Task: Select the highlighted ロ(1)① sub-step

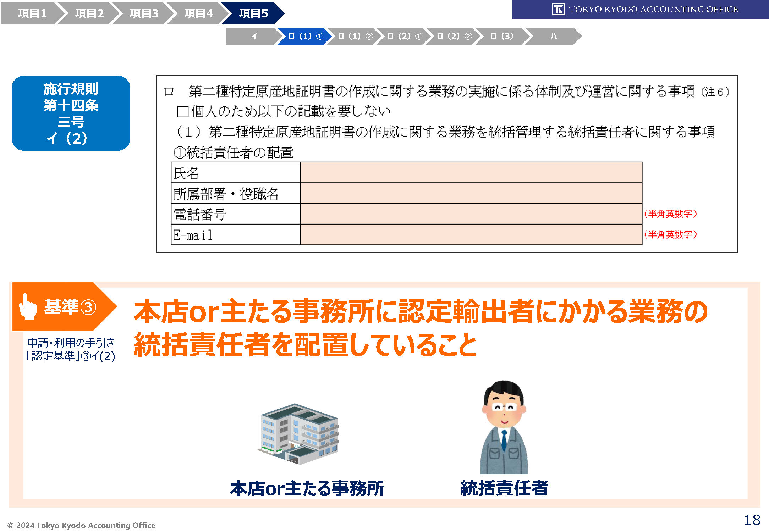Action: click(306, 36)
